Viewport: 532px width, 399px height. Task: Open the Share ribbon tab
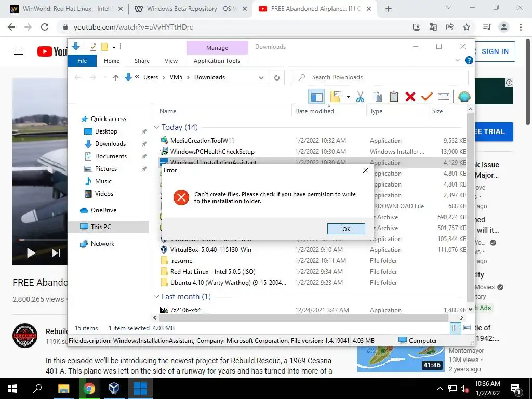click(x=142, y=61)
